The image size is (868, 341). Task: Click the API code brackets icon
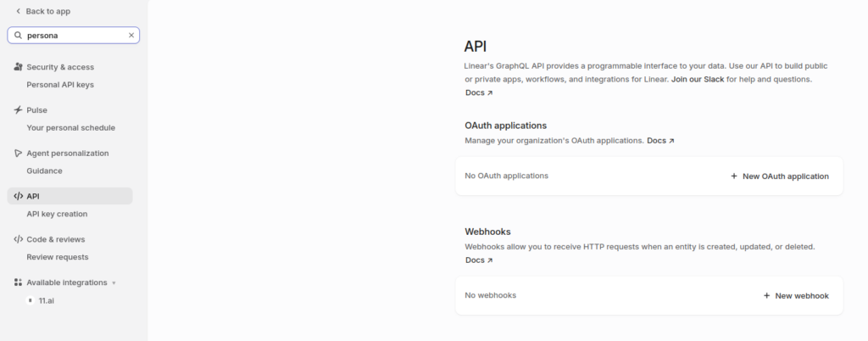[19, 197]
